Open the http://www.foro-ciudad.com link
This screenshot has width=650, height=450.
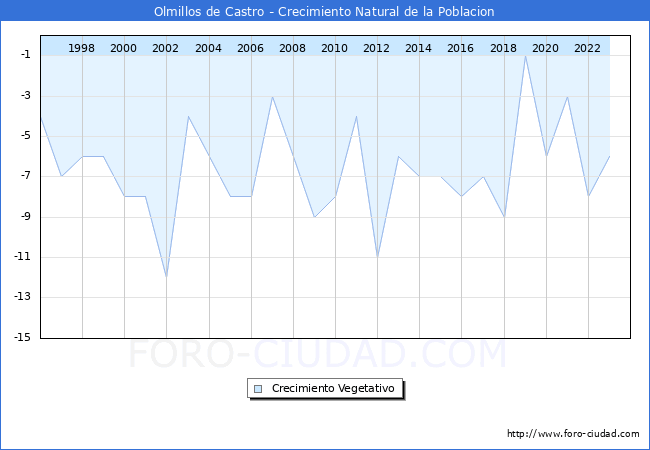click(573, 433)
